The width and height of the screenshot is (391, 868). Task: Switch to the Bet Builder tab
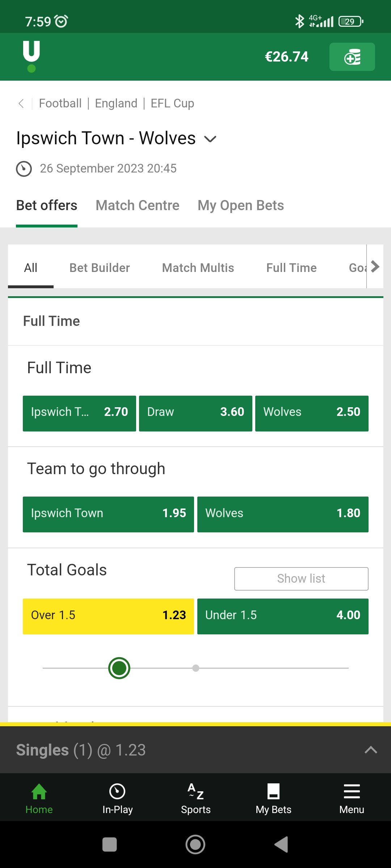point(100,268)
